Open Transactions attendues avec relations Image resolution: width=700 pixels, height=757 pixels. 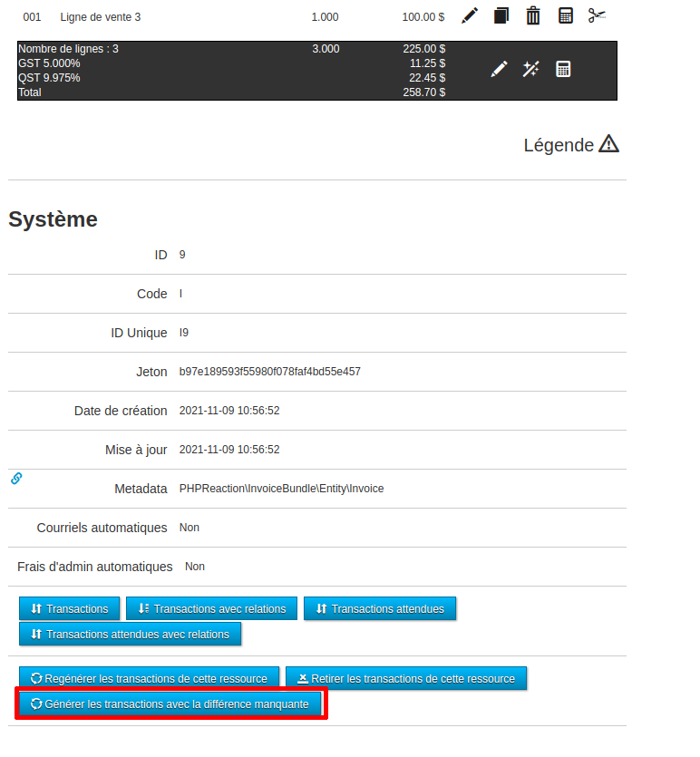pyautogui.click(x=131, y=634)
